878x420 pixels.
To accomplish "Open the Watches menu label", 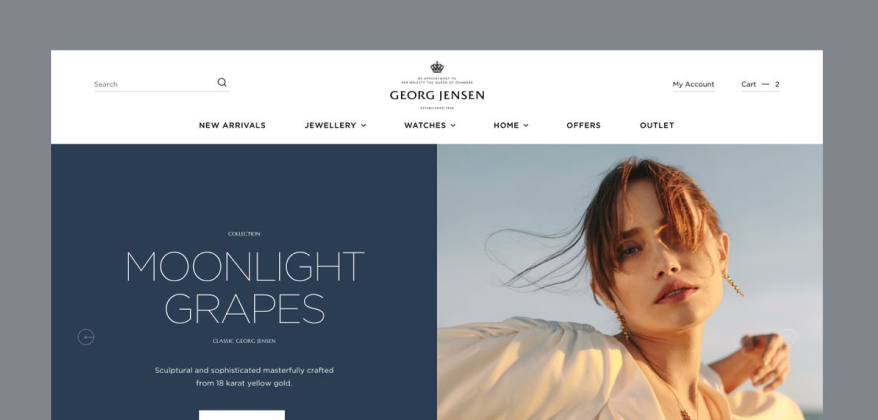I will [425, 125].
